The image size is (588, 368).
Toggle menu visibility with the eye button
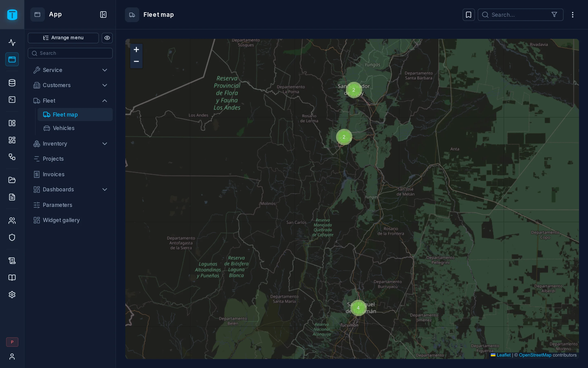coord(107,38)
